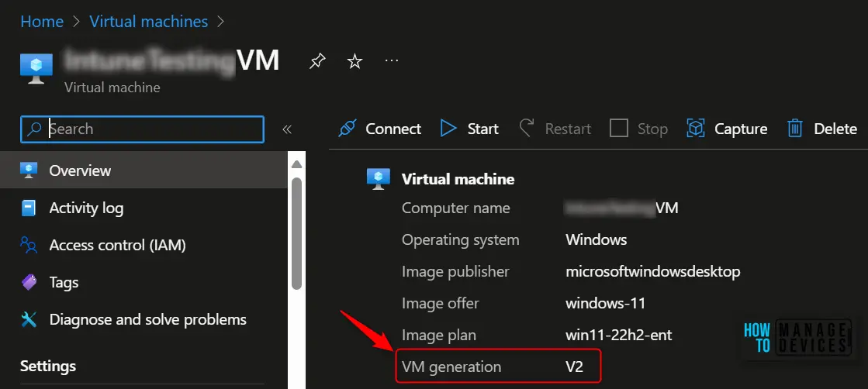868x389 pixels.
Task: Delete the virtual machine
Action: [x=822, y=129]
